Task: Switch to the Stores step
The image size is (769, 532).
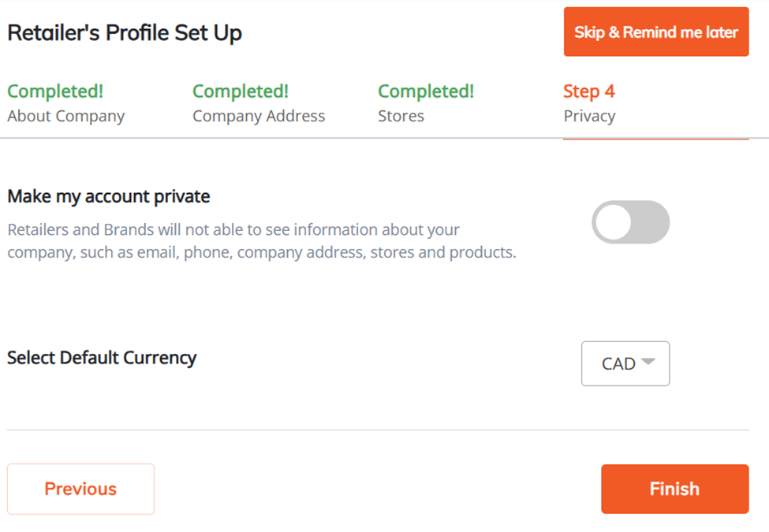Action: [401, 116]
